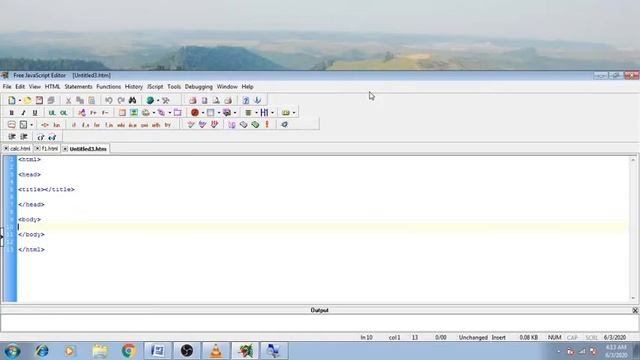640x360 pixels.
Task: Click the H1 heading icon
Action: pyautogui.click(x=264, y=113)
